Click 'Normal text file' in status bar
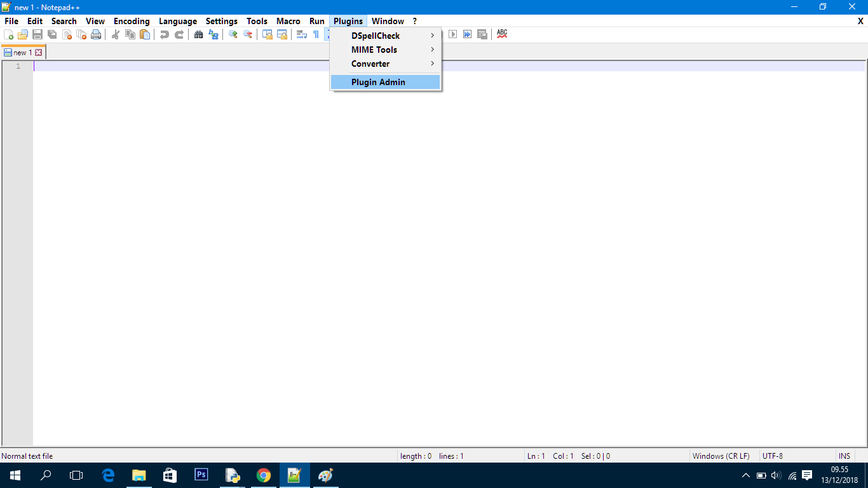The height and width of the screenshot is (488, 868). 27,456
